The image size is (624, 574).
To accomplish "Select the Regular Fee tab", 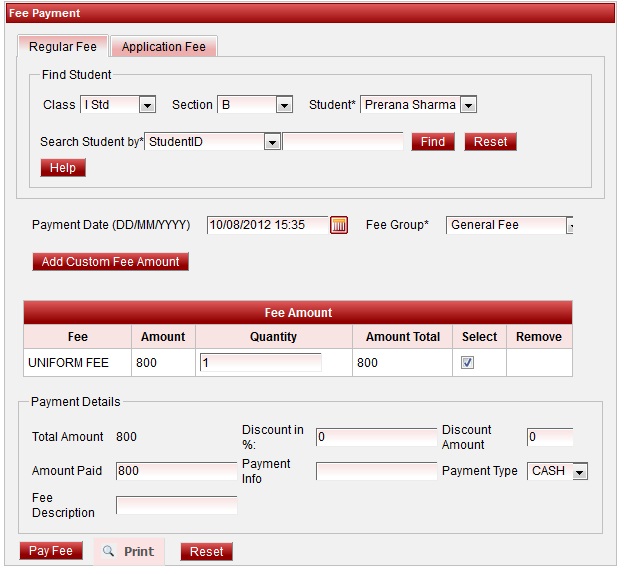I will coord(63,47).
